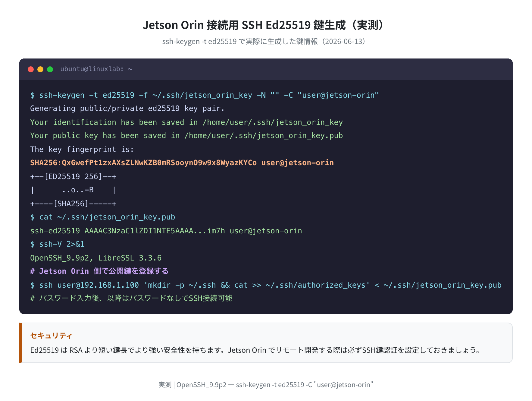Screen dimensions: 532x401
Task: Click the comment '# Jetson Orin 側で公開鍵を登録する'
Action: (x=99, y=271)
